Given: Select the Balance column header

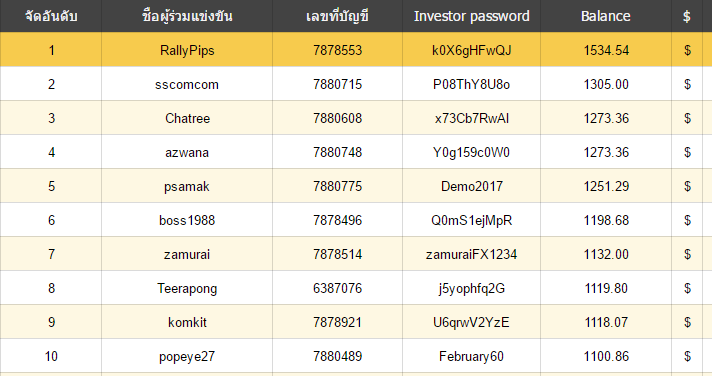Looking at the screenshot, I should click(606, 16).
